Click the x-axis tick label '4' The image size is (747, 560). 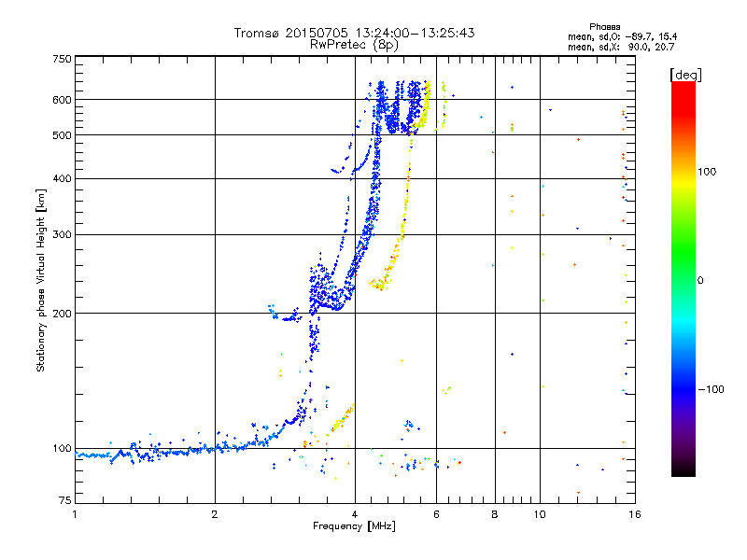coord(355,514)
